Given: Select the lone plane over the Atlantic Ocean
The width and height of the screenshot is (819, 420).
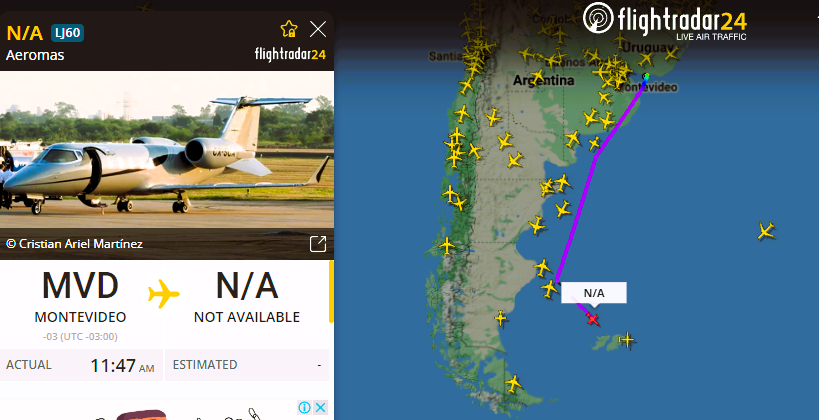Looking at the screenshot, I should tap(766, 230).
